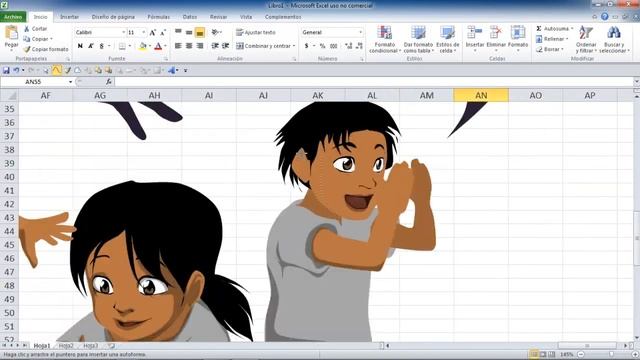Increase font size with the large A
Image resolution: width=640 pixels, height=360 pixels.
coord(152,32)
